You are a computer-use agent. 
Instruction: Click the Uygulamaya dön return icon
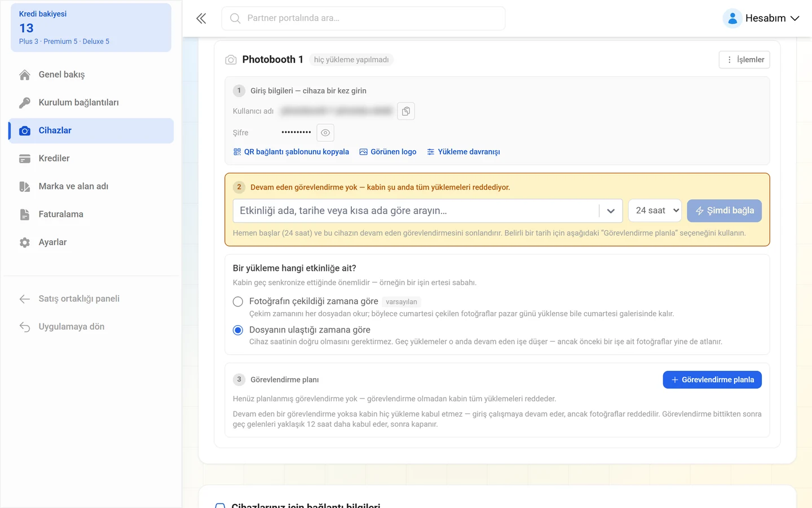click(x=25, y=327)
